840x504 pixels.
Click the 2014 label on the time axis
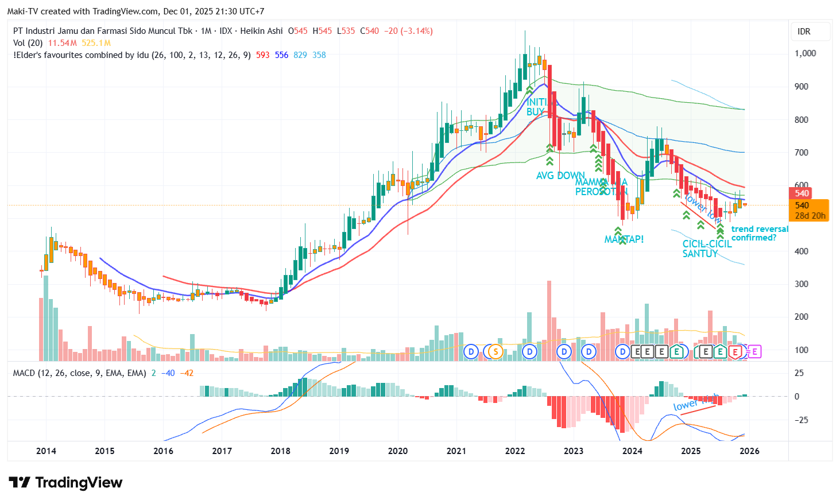point(46,451)
